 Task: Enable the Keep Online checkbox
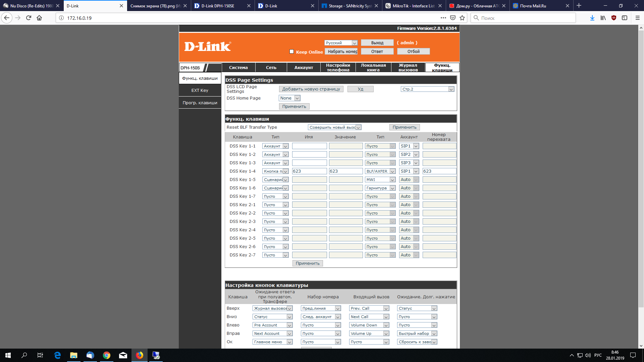coord(291,52)
